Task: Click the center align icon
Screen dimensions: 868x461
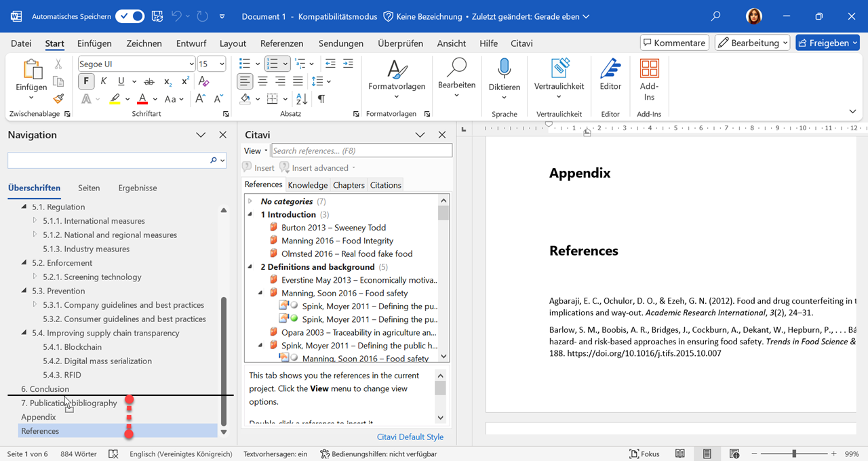Action: pos(262,81)
